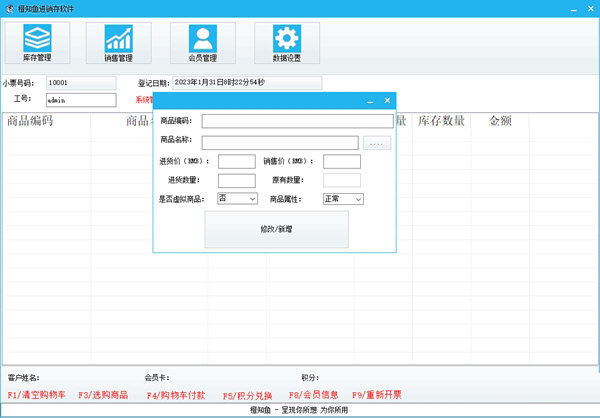This screenshot has width=600, height=418.
Task: Click the 进货价 (RMB) input
Action: (x=236, y=162)
